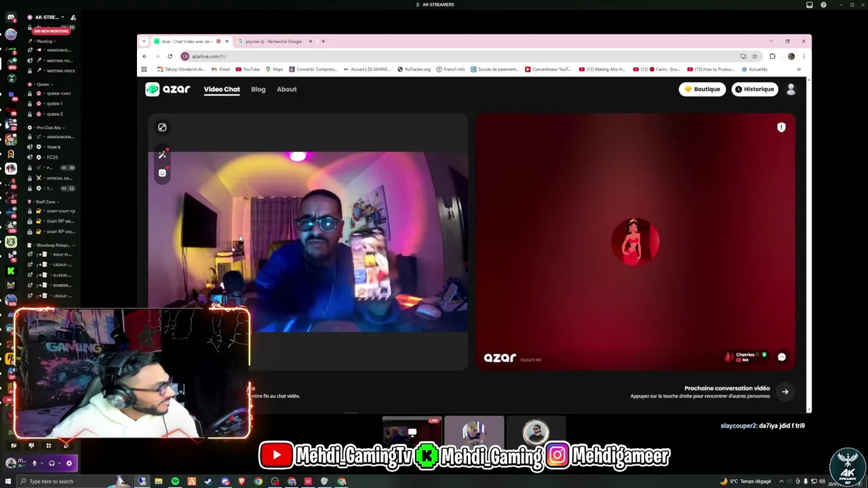The width and height of the screenshot is (868, 488).
Task: Open Chrome apps grid in bookmarks bar
Action: coord(144,69)
